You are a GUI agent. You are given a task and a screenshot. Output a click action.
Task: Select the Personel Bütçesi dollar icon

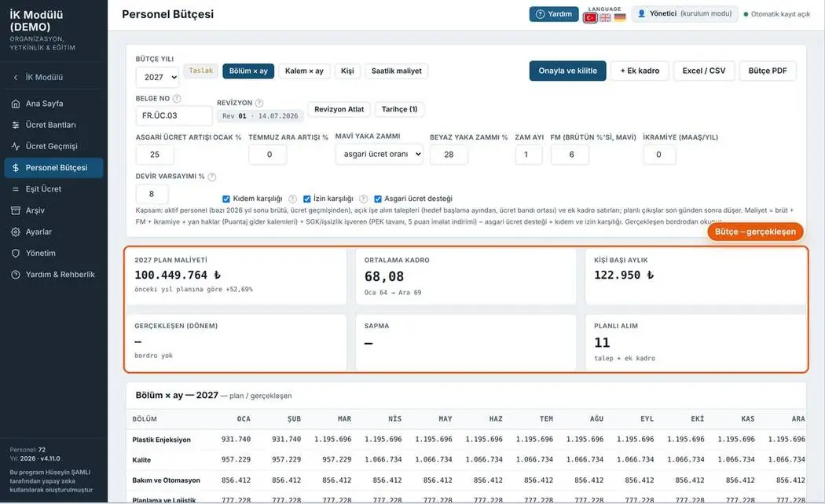[x=16, y=168]
